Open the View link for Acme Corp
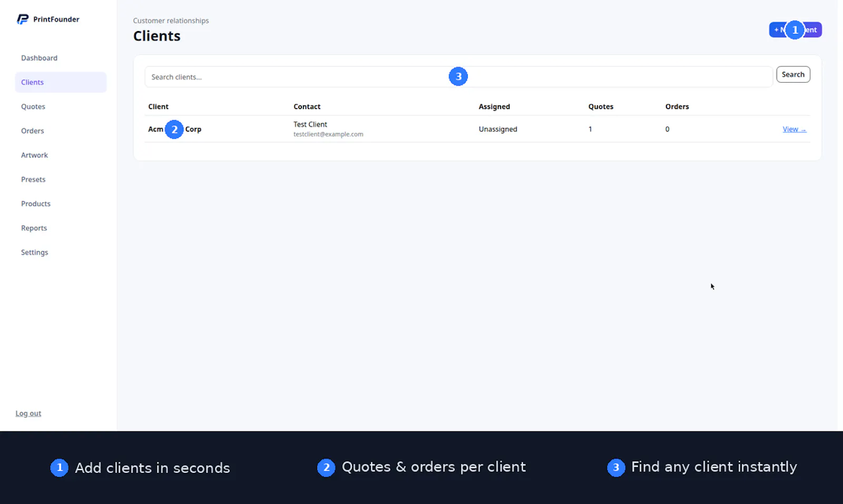This screenshot has height=504, width=843. (x=794, y=129)
